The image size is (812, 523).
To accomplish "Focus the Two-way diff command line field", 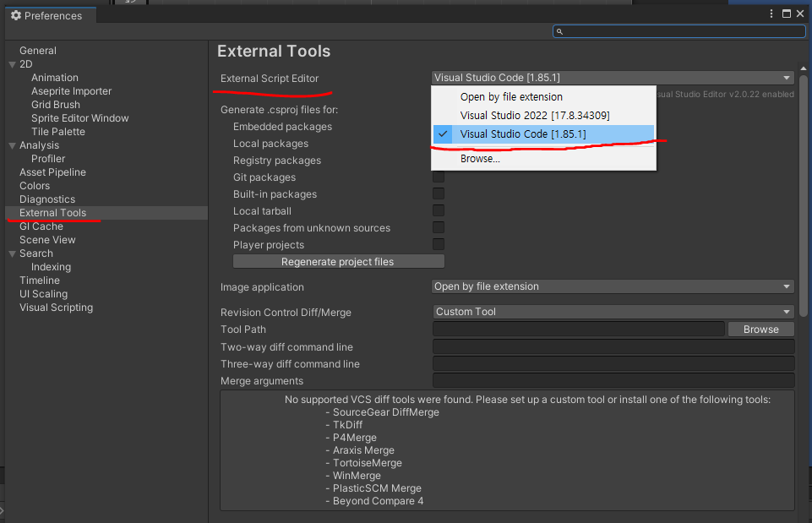I will 613,347.
